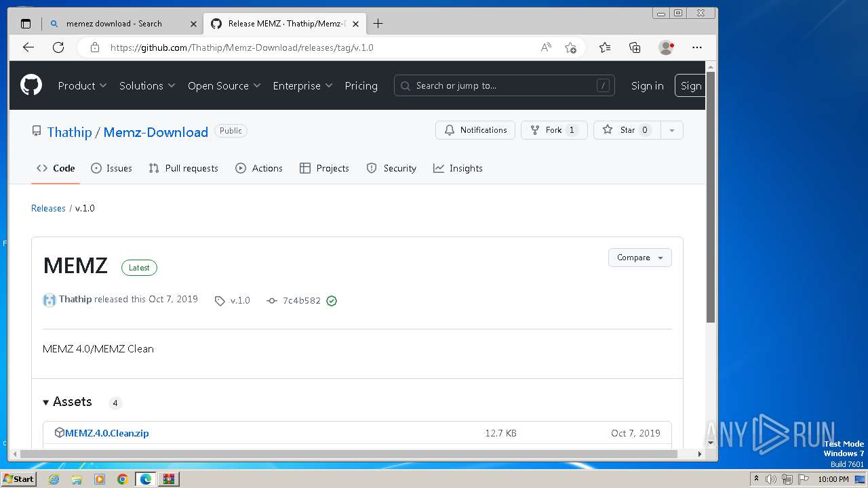Switch to the Issues tab
This screenshot has width=868, height=488.
111,168
